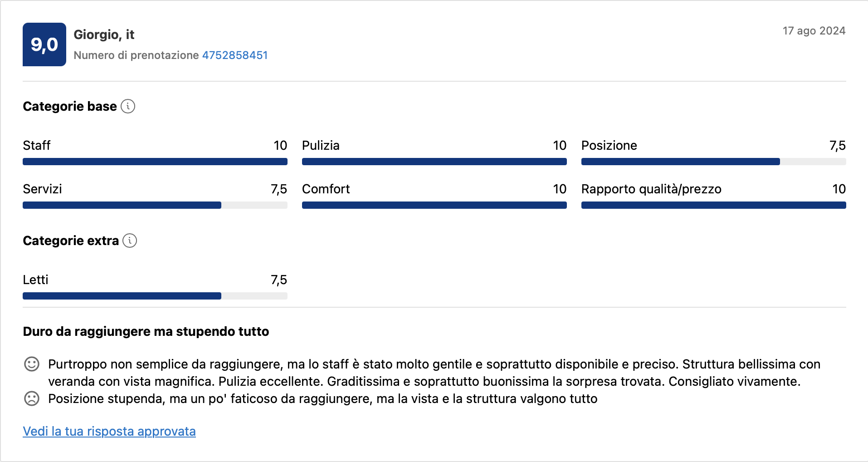This screenshot has width=868, height=462.
Task: Open the info icon next to Categorie extra
Action: pos(131,241)
